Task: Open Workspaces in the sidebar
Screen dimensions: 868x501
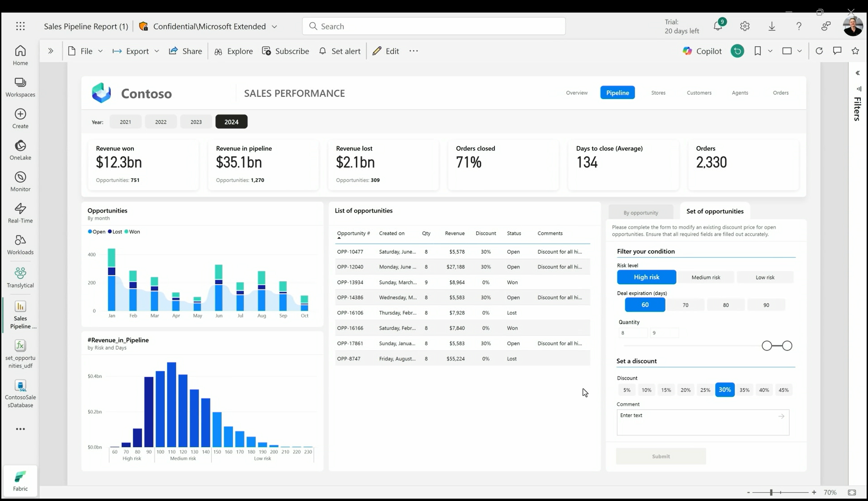Action: click(20, 87)
